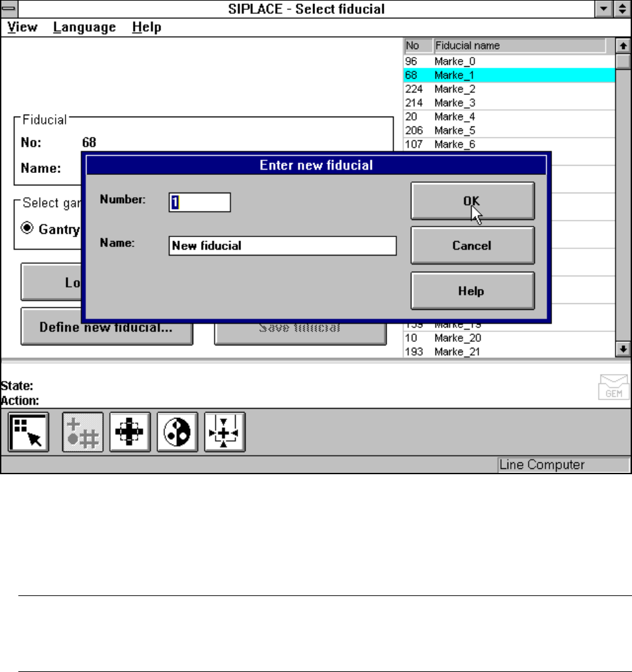This screenshot has width=632, height=672.
Task: Click the GEM envelope icon
Action: point(613,387)
